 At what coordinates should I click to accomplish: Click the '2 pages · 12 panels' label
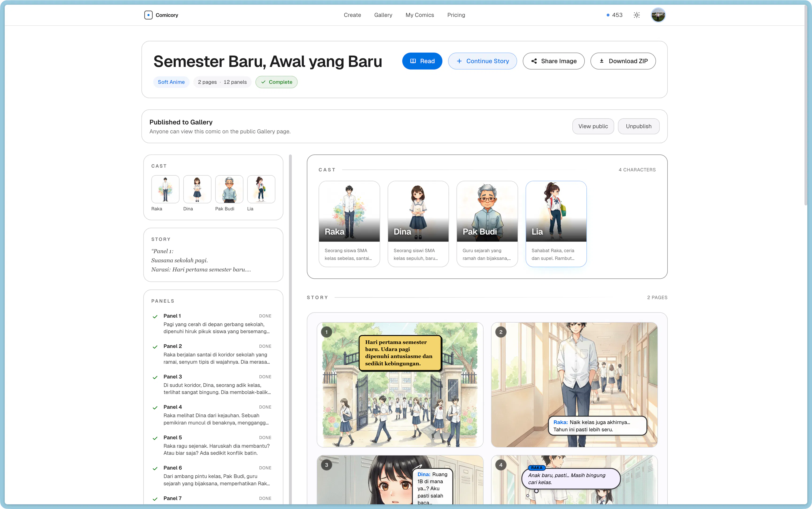[x=222, y=82]
